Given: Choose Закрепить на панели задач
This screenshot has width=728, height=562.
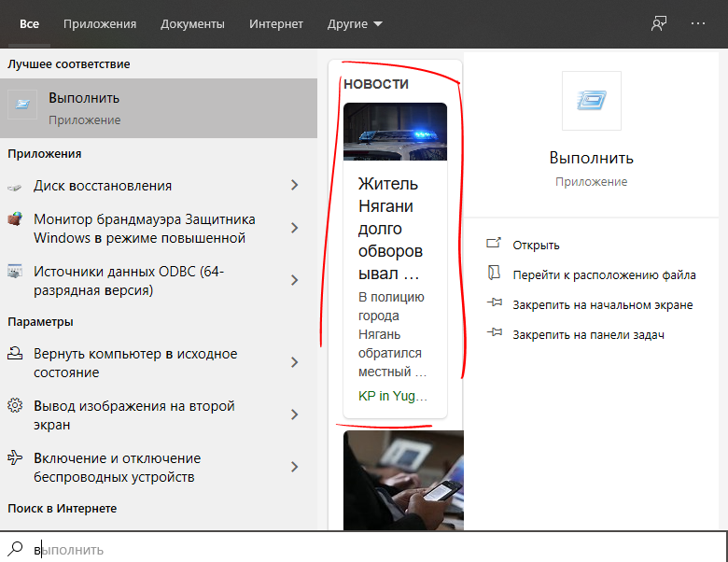Looking at the screenshot, I should [588, 334].
